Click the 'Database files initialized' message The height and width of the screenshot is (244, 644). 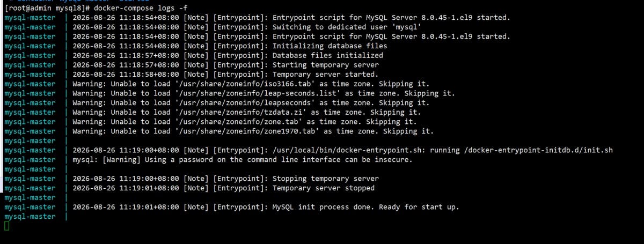pos(328,55)
